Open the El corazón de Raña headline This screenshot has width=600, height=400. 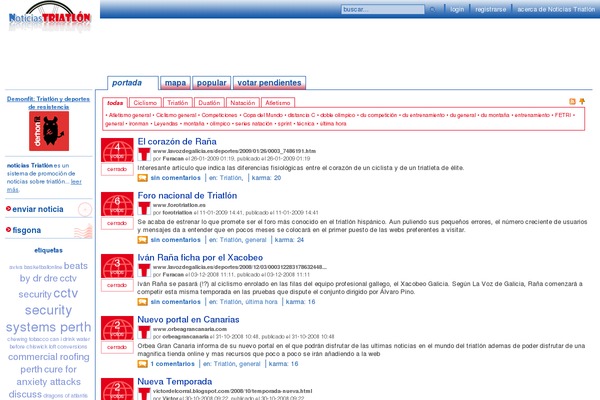point(177,142)
